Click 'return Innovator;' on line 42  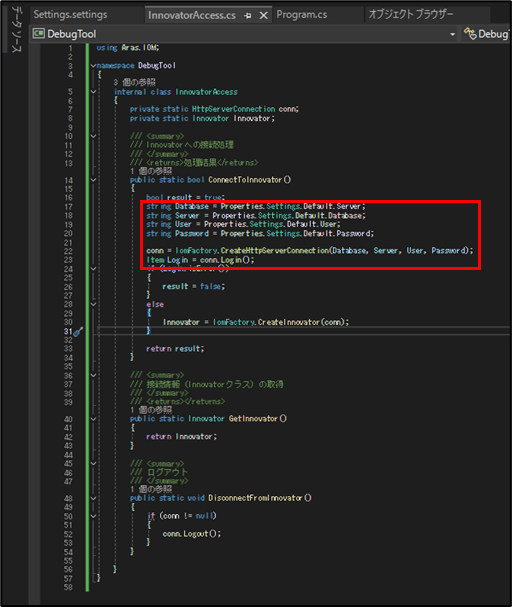[x=182, y=437]
